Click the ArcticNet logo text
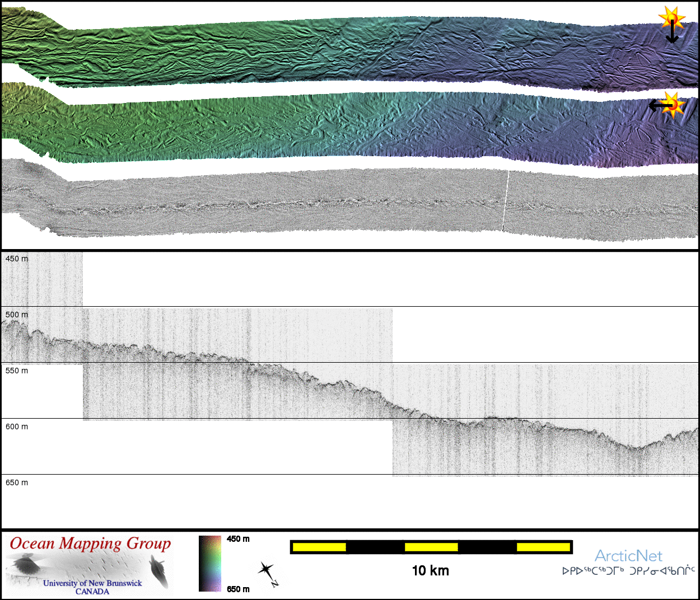 (628, 556)
